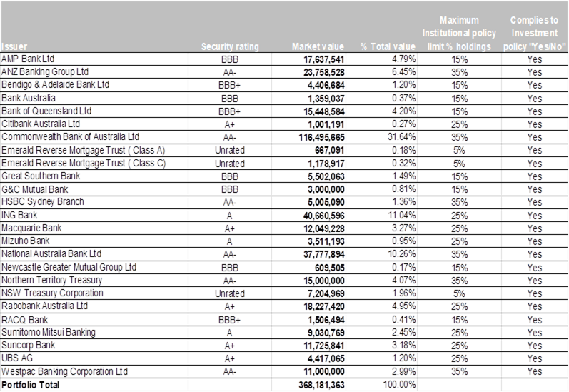This screenshot has height=392, width=569.
Task: Select 'Northern Territory Treasury' issuer cell
Action: pos(51,281)
